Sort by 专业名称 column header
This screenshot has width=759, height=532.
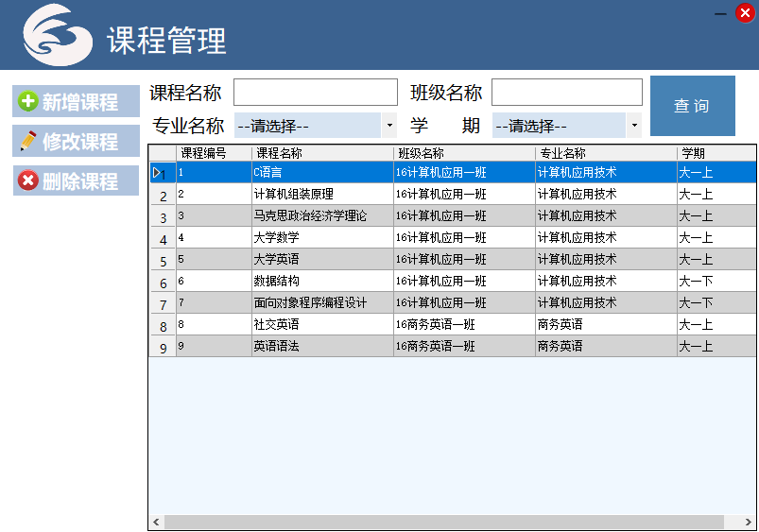pos(606,153)
